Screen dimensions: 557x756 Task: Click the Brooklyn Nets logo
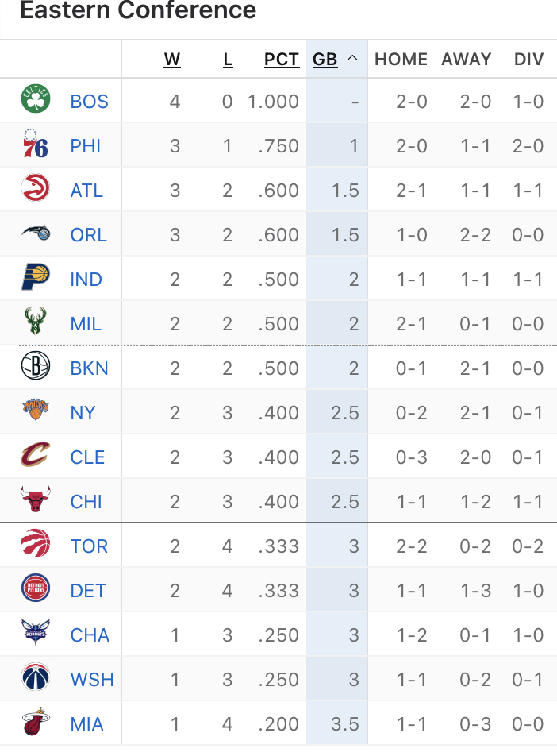point(36,368)
